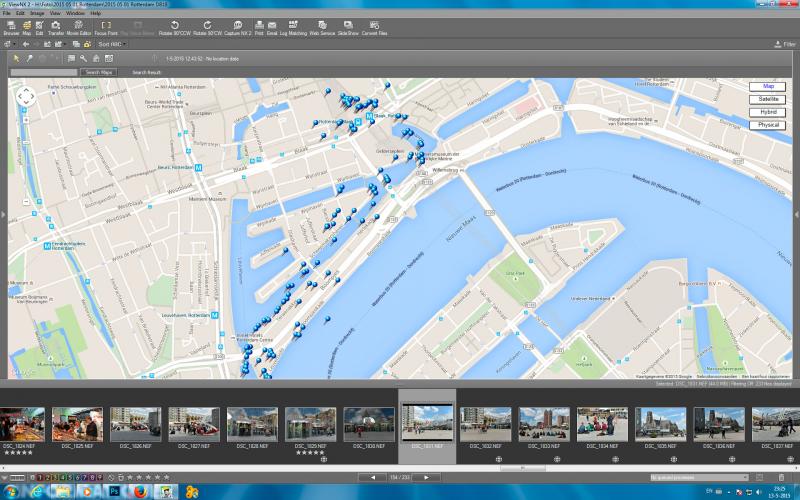Open the Edit toolbar button

tap(39, 28)
